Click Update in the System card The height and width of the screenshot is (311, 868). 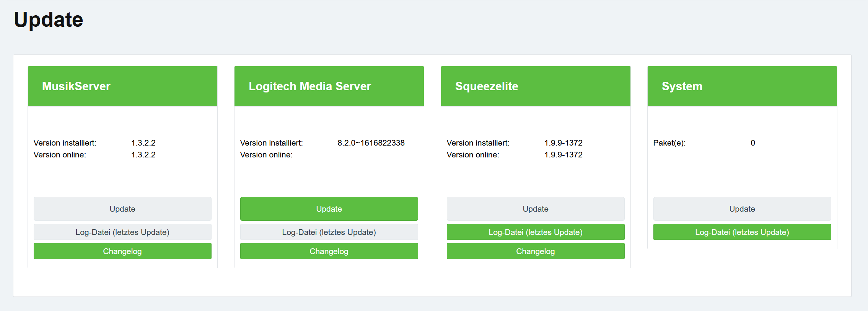pos(742,209)
